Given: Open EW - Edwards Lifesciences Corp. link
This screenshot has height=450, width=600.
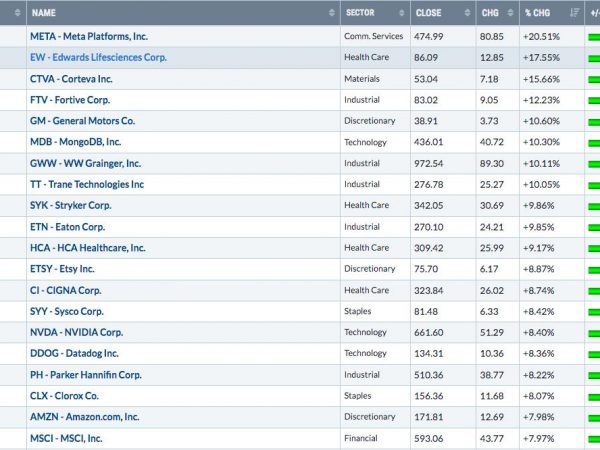Looking at the screenshot, I should coord(98,57).
